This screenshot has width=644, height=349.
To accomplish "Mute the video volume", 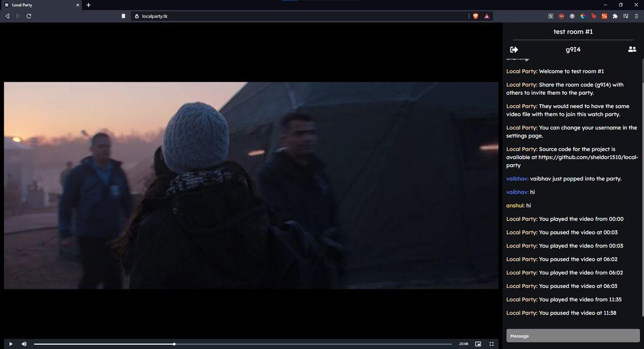I will tap(24, 344).
